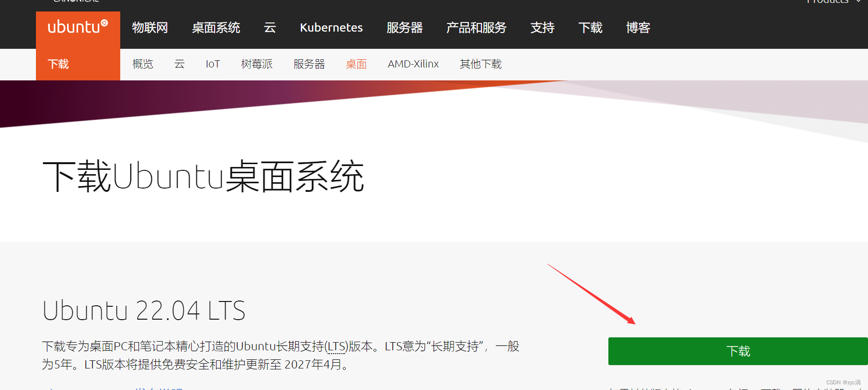Click the Ubuntu 22.04 LTS heading
This screenshot has height=390, width=868.
click(144, 311)
